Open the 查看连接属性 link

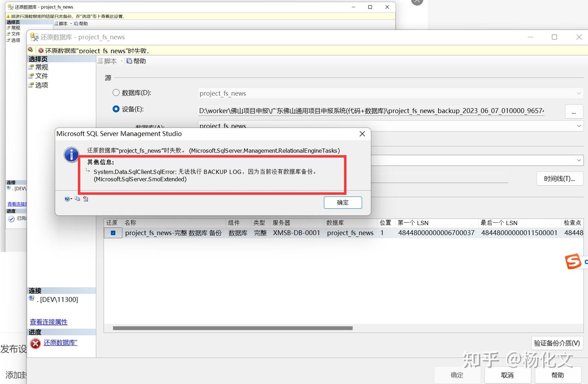pos(48,322)
